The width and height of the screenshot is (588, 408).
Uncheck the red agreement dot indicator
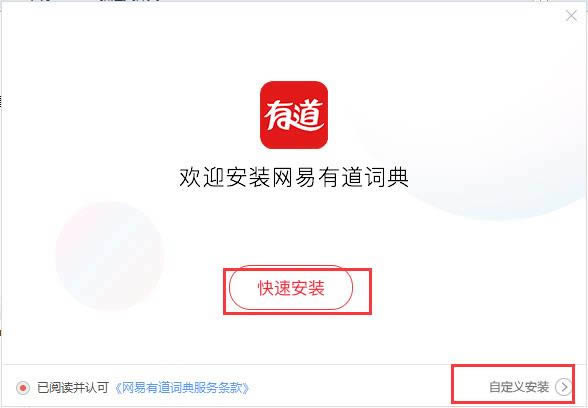(23, 387)
